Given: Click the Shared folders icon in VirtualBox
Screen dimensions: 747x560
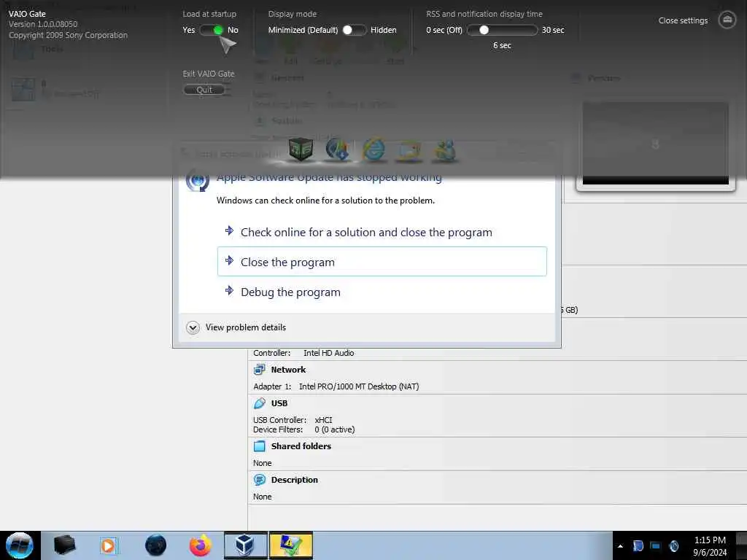Looking at the screenshot, I should [260, 446].
